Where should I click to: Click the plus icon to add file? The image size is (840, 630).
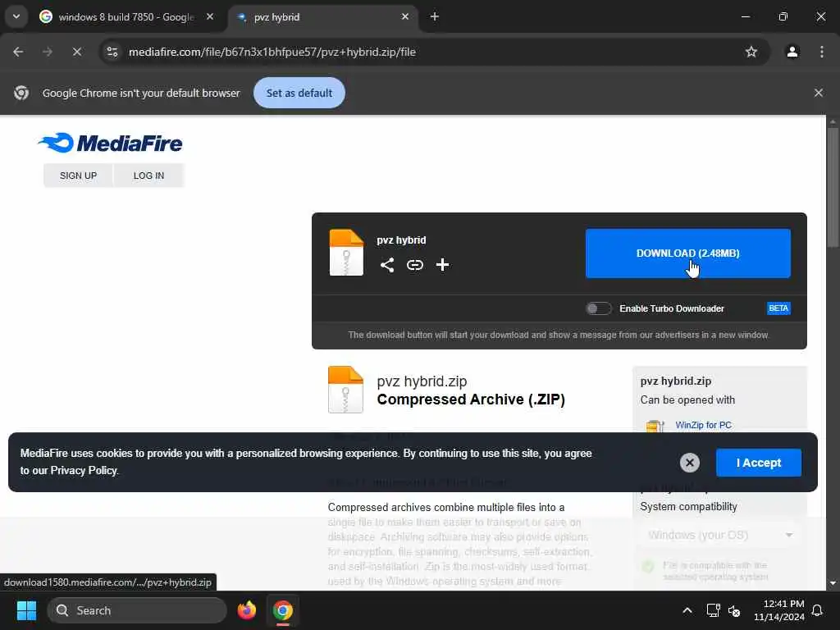(x=442, y=265)
